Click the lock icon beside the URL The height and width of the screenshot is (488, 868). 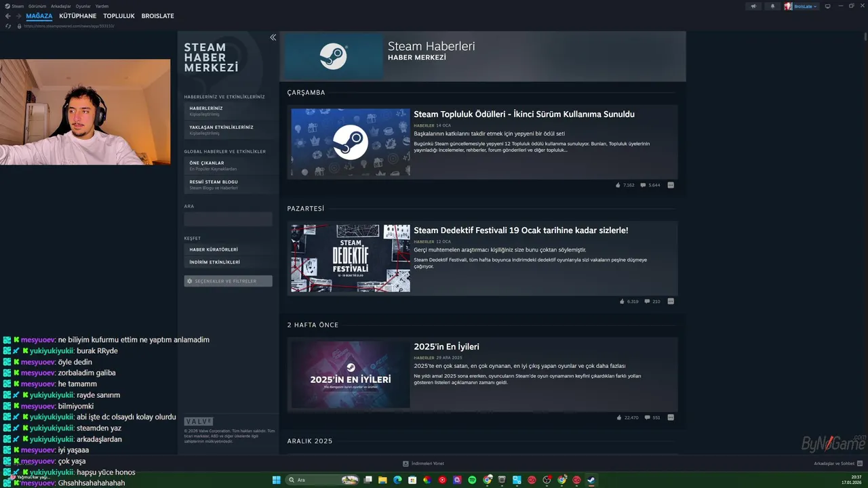click(x=20, y=26)
